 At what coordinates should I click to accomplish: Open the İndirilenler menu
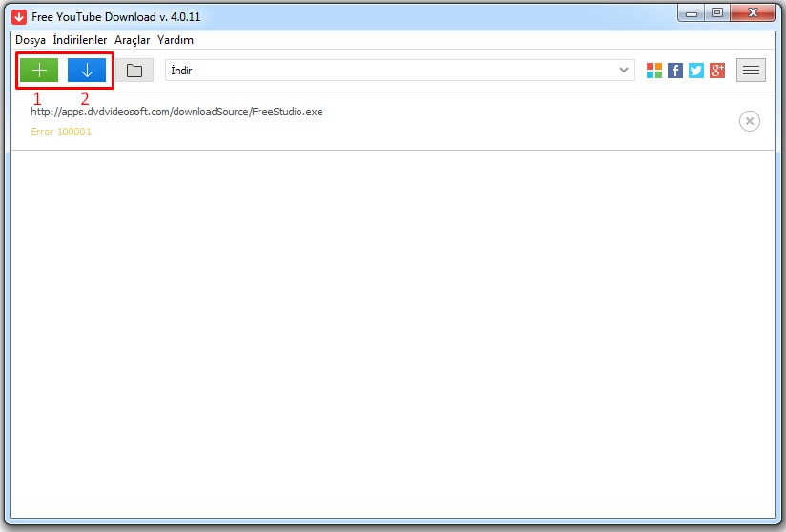pos(80,40)
